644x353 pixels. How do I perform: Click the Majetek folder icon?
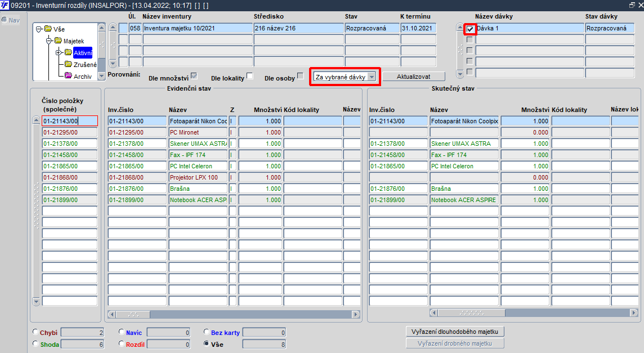coord(59,41)
